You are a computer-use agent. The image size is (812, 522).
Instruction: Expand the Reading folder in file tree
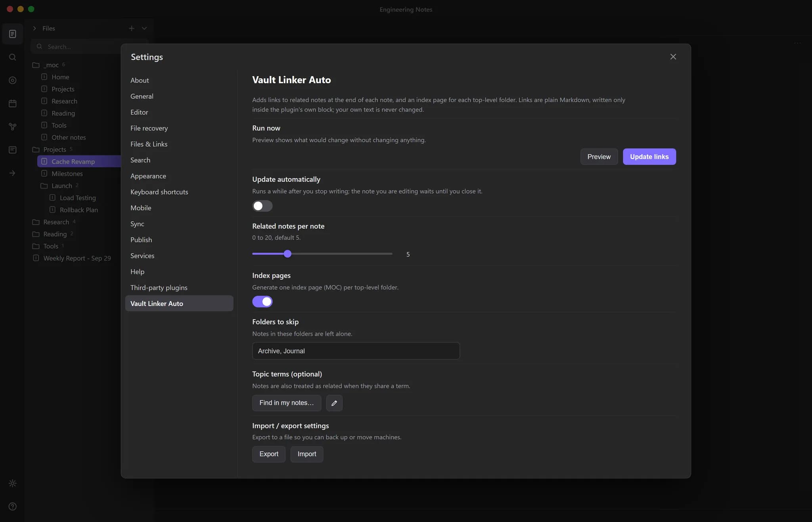pos(53,234)
